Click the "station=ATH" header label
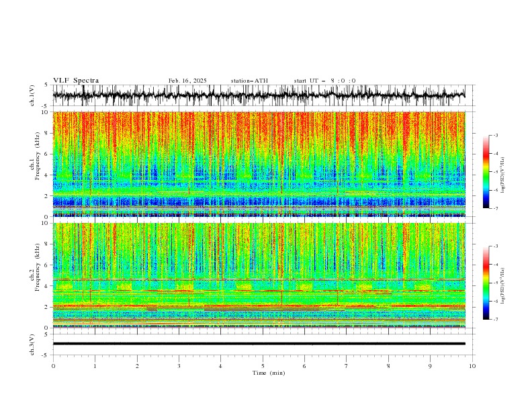 (249, 81)
